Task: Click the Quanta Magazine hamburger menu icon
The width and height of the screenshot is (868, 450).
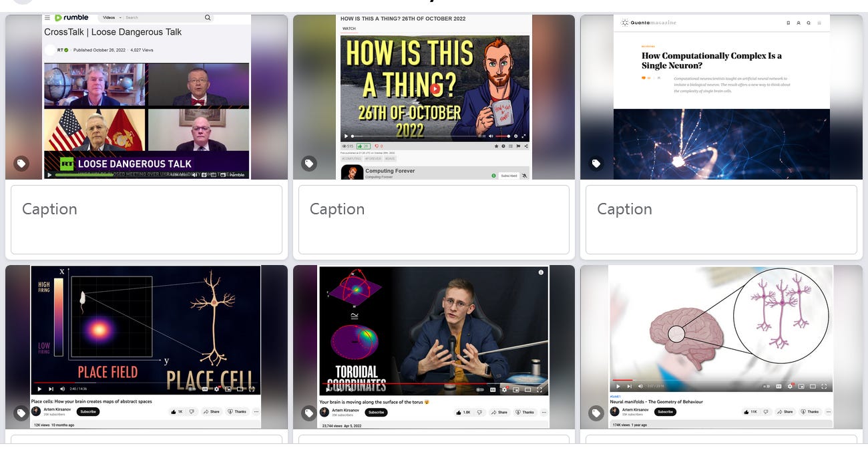Action: point(819,23)
